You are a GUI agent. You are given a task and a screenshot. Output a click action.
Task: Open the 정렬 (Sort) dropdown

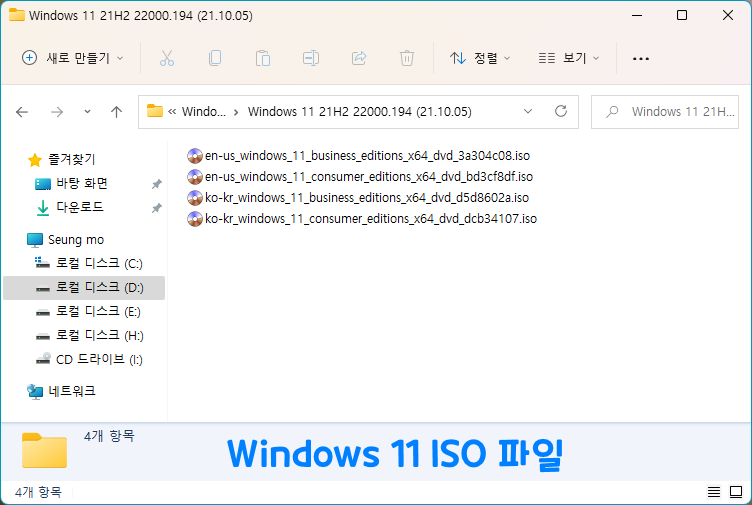[480, 58]
